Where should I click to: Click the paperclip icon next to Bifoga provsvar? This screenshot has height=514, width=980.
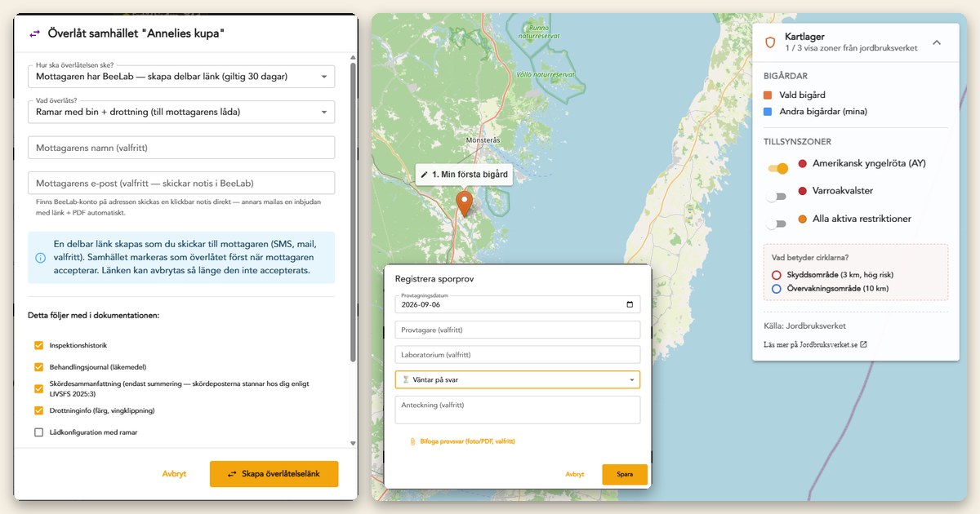pos(413,441)
